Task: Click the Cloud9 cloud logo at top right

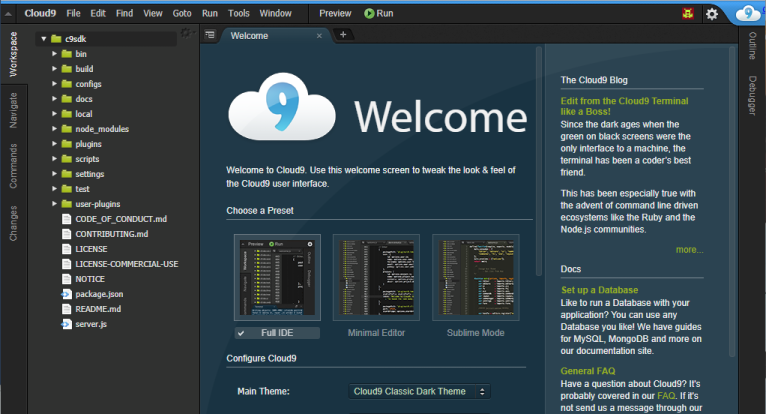Action: [x=747, y=13]
